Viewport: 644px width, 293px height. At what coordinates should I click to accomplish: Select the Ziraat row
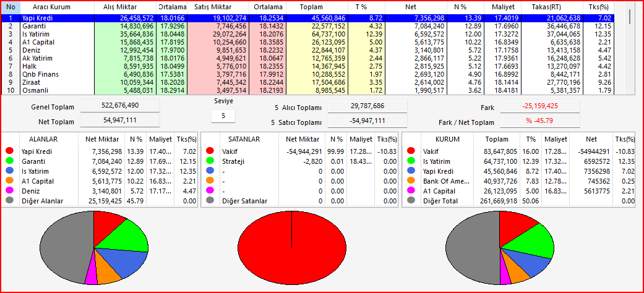[307, 82]
